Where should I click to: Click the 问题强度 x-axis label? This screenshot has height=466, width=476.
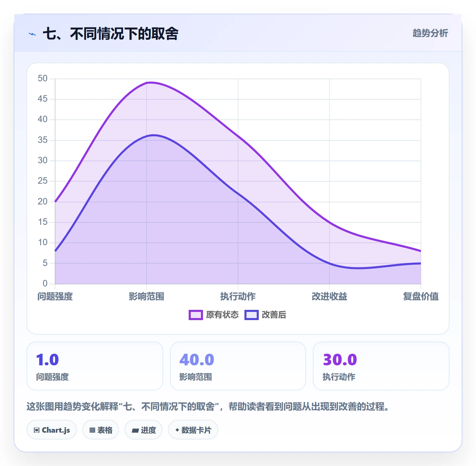tap(55, 297)
